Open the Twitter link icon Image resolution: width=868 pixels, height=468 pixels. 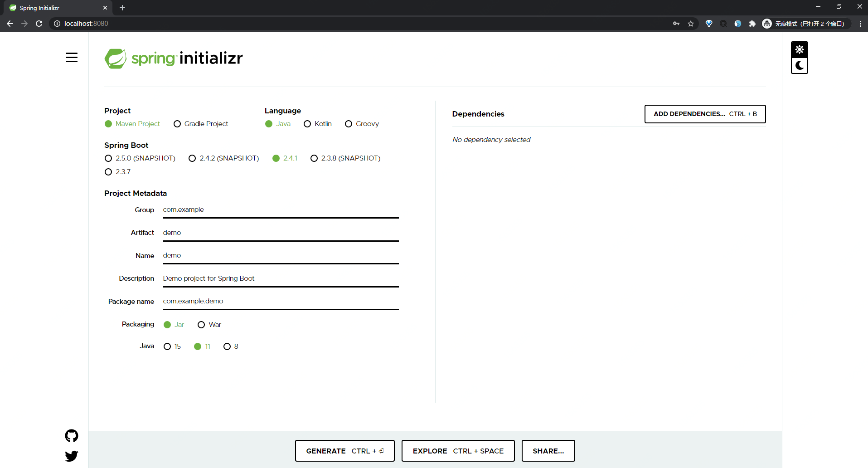click(72, 456)
